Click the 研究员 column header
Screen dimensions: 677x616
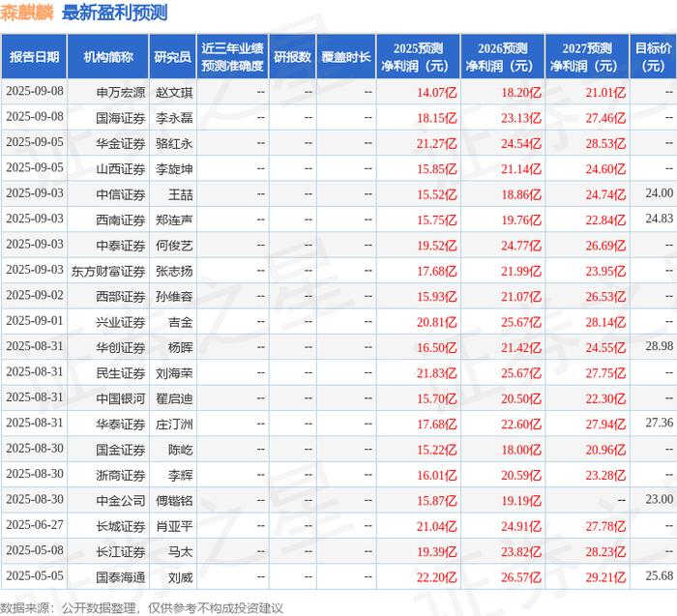(x=173, y=57)
